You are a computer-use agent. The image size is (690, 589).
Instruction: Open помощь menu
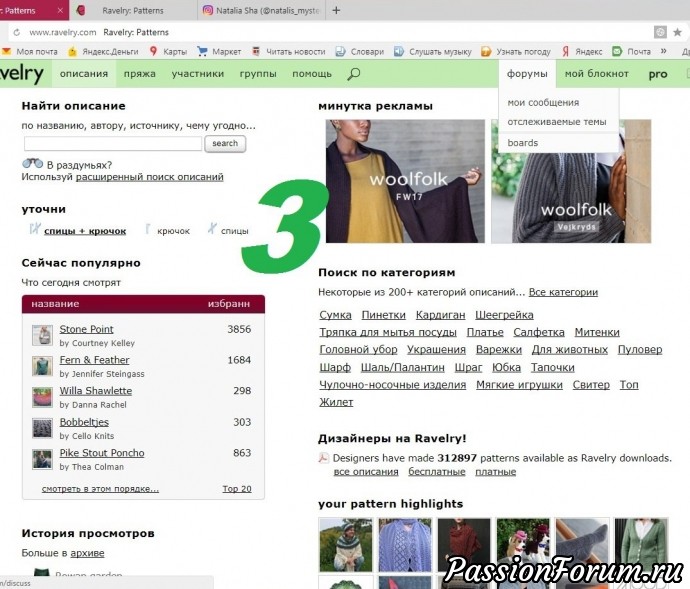click(312, 74)
